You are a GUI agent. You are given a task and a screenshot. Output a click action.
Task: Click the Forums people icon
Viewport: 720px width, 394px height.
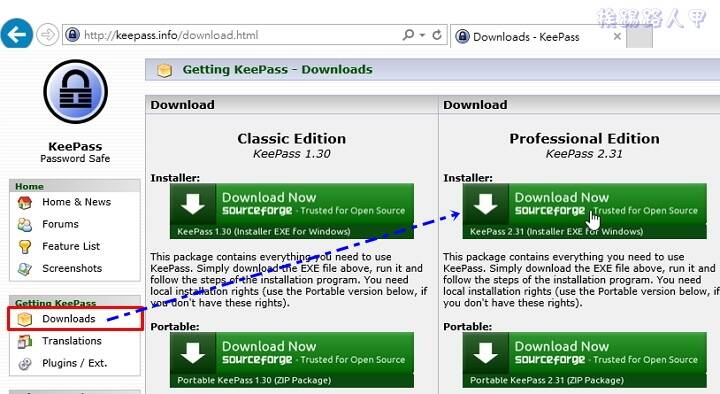tap(25, 224)
